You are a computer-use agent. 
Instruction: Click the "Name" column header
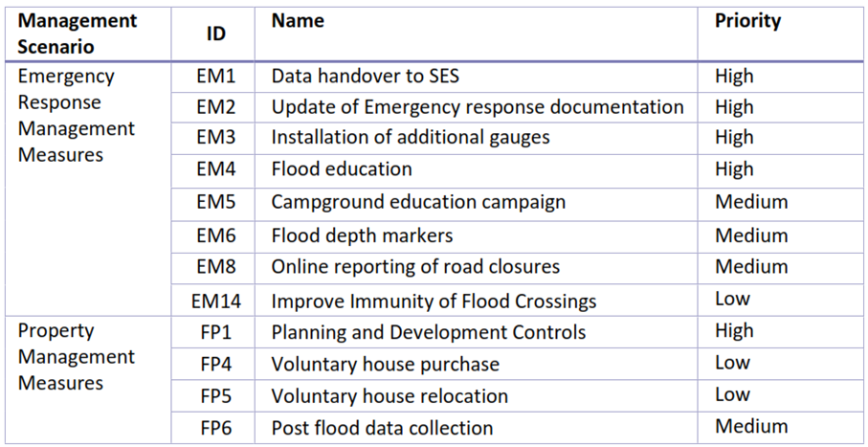click(298, 20)
